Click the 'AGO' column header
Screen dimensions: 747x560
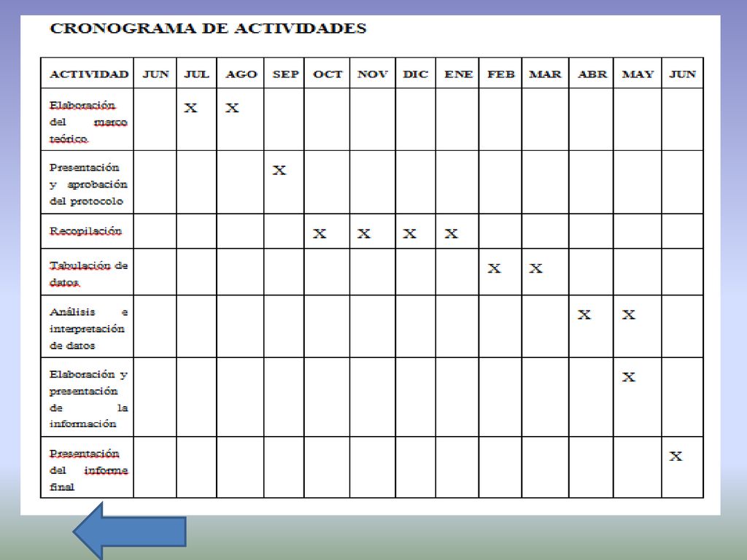click(x=241, y=74)
